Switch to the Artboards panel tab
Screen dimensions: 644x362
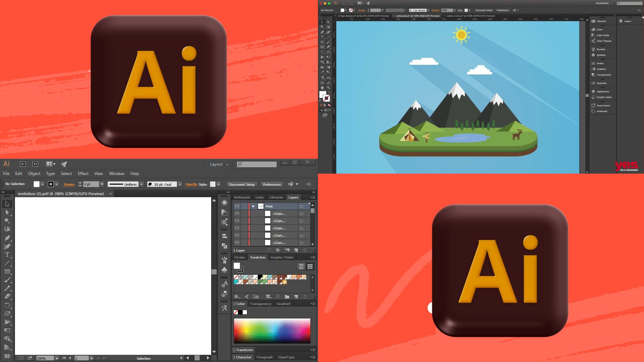click(242, 197)
